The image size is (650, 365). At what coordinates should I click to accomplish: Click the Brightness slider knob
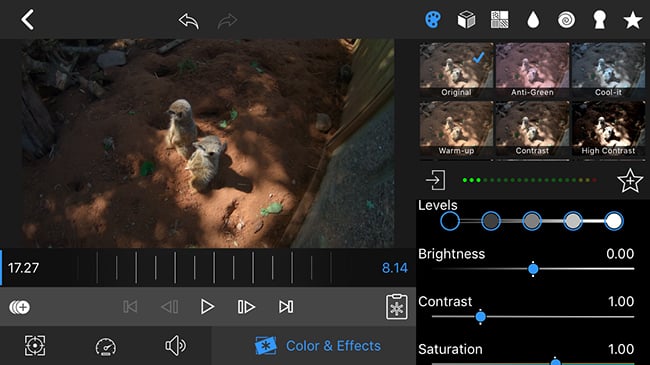pyautogui.click(x=533, y=269)
